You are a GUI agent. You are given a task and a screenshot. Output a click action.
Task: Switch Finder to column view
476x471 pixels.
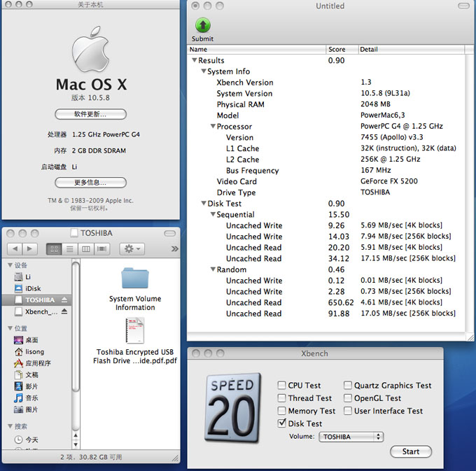(x=86, y=249)
